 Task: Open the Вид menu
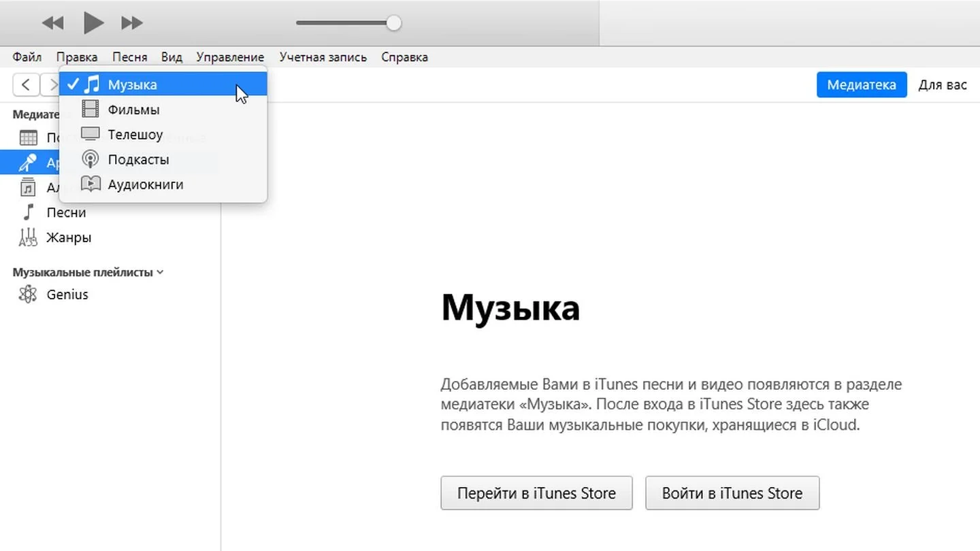171,57
